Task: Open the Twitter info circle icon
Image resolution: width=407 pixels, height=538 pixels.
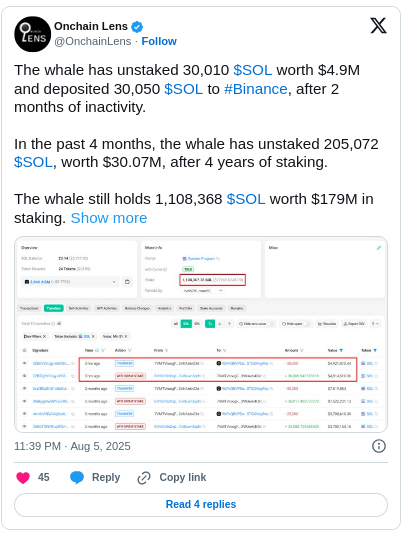Action: [x=379, y=446]
